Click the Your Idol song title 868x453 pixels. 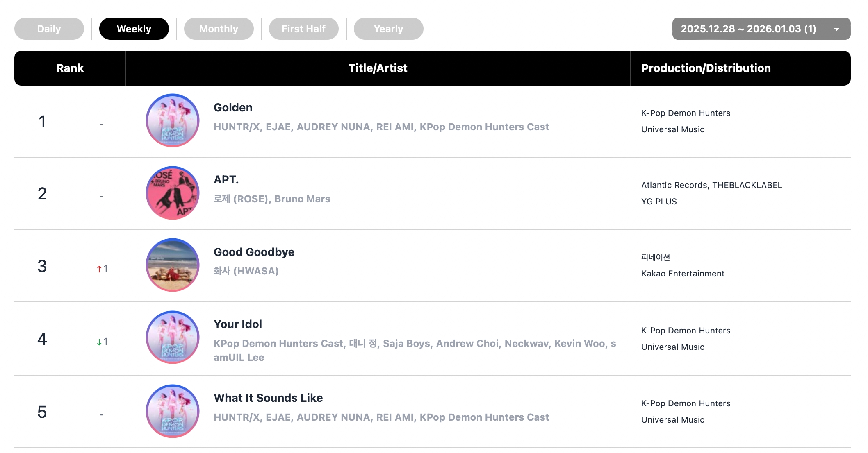(x=238, y=324)
